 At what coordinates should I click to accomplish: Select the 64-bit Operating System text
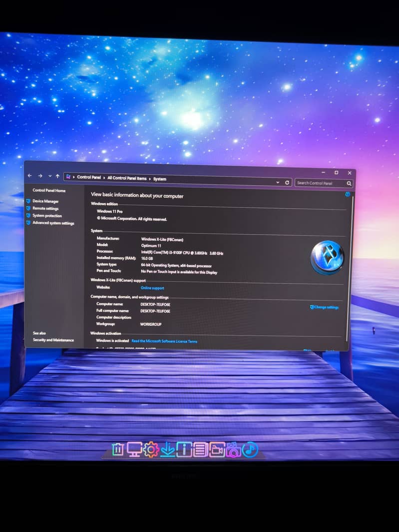click(x=176, y=266)
